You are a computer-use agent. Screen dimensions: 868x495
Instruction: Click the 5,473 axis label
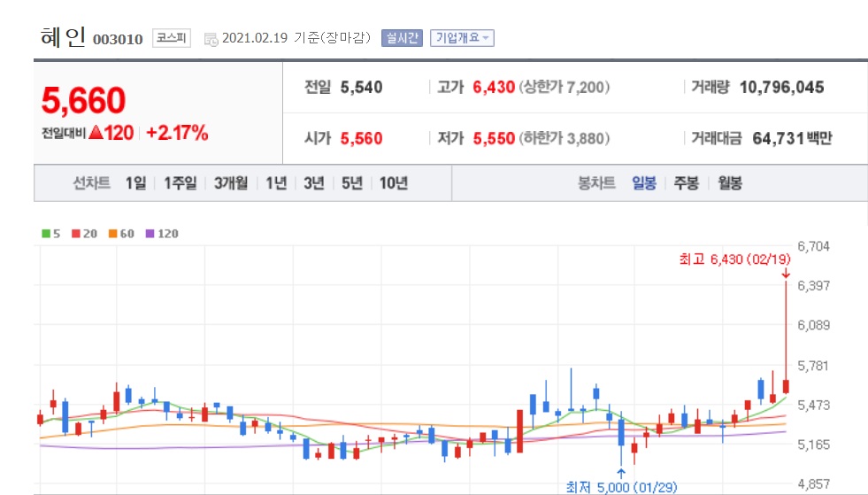pos(813,406)
